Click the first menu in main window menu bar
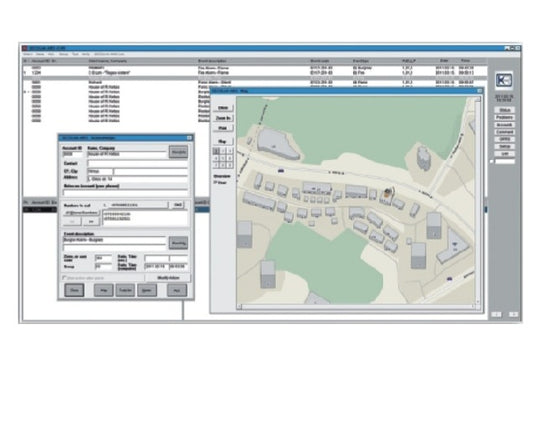The image size is (533, 427). [28, 54]
